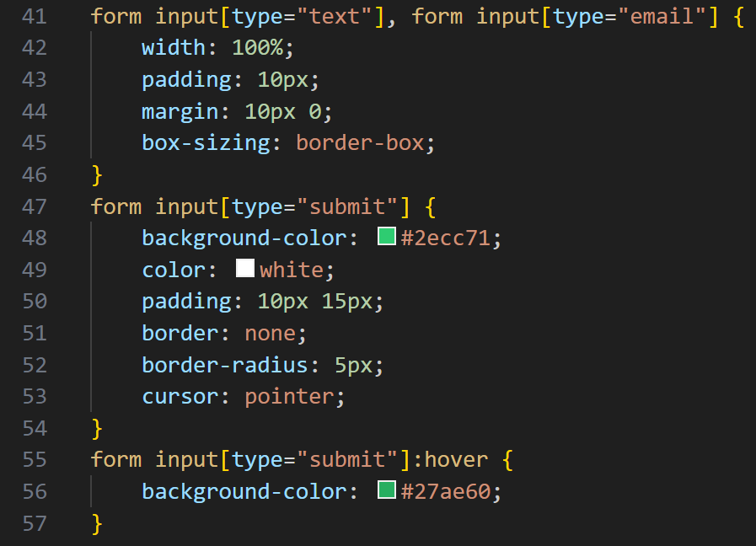Image resolution: width=756 pixels, height=546 pixels.
Task: Click the white color swatch
Action: [245, 269]
